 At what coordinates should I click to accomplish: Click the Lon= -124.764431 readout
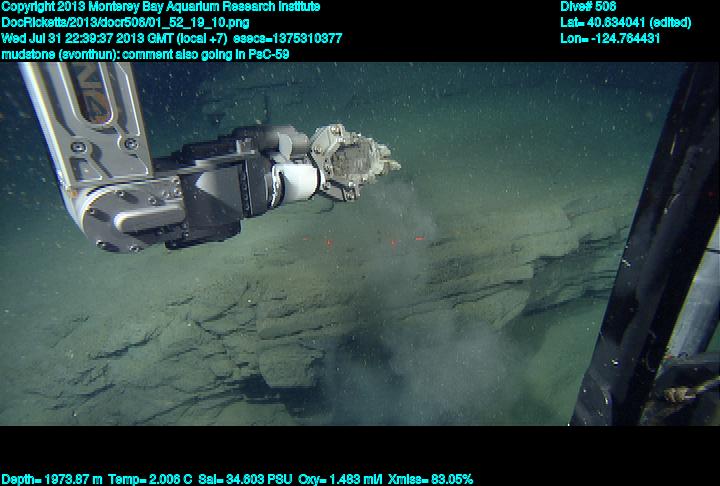tap(611, 38)
